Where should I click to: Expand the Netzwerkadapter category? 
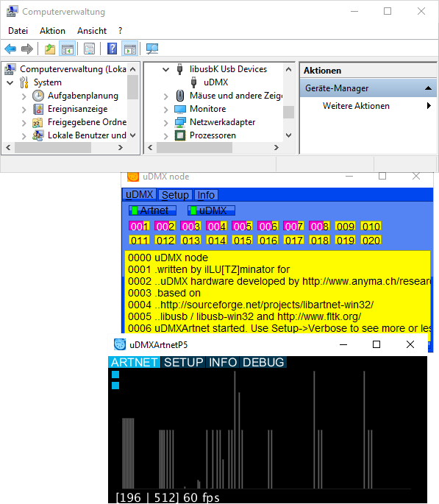tap(165, 122)
